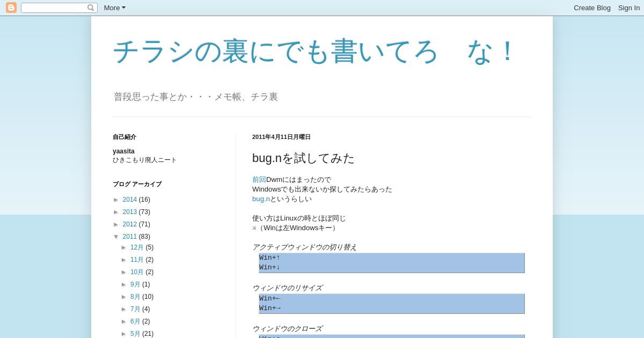This screenshot has height=338, width=644.
Task: Expand the 2013 archive arrow
Action: click(116, 212)
